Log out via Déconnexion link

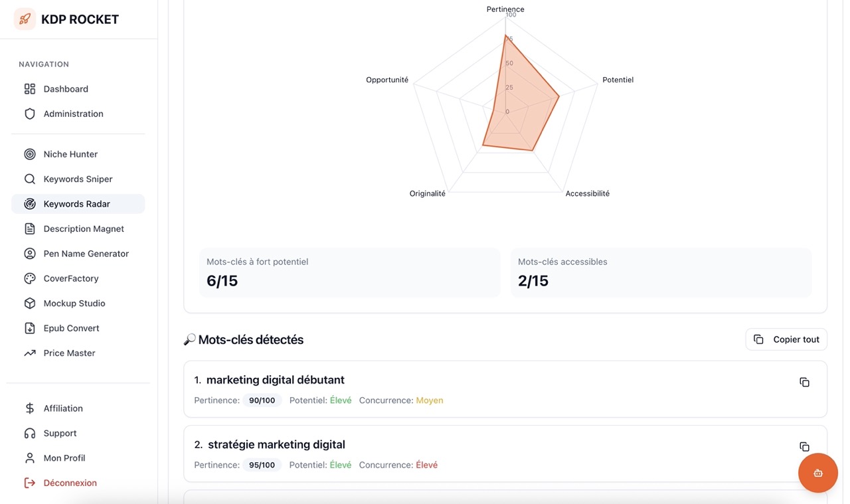click(x=70, y=483)
